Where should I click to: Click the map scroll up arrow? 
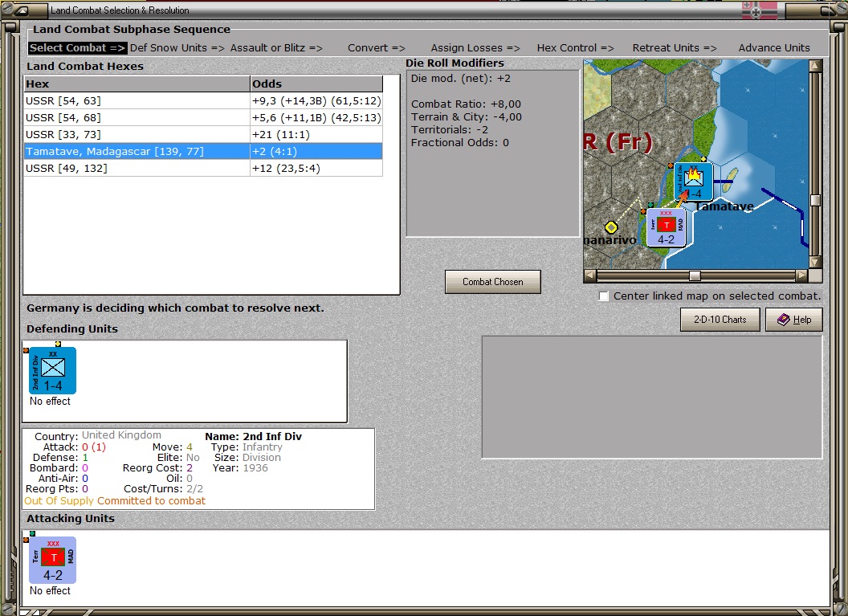pyautogui.click(x=816, y=66)
